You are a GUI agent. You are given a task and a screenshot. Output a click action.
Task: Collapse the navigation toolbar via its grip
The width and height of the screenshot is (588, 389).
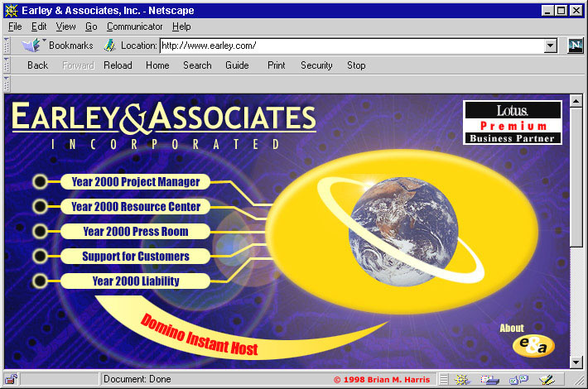pyautogui.click(x=7, y=65)
